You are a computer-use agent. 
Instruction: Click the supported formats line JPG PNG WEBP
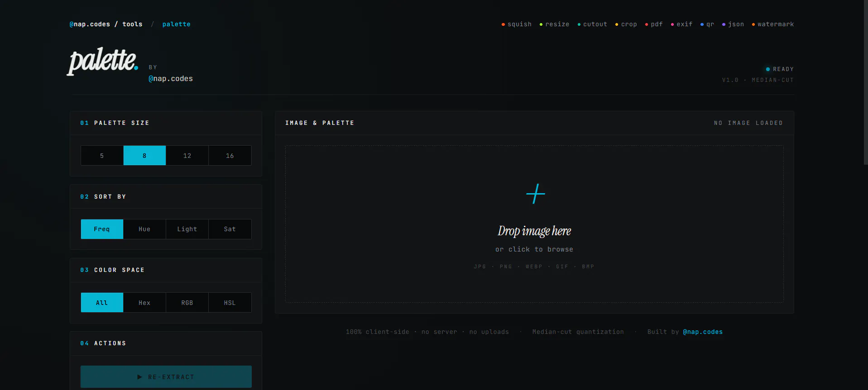pos(534,267)
